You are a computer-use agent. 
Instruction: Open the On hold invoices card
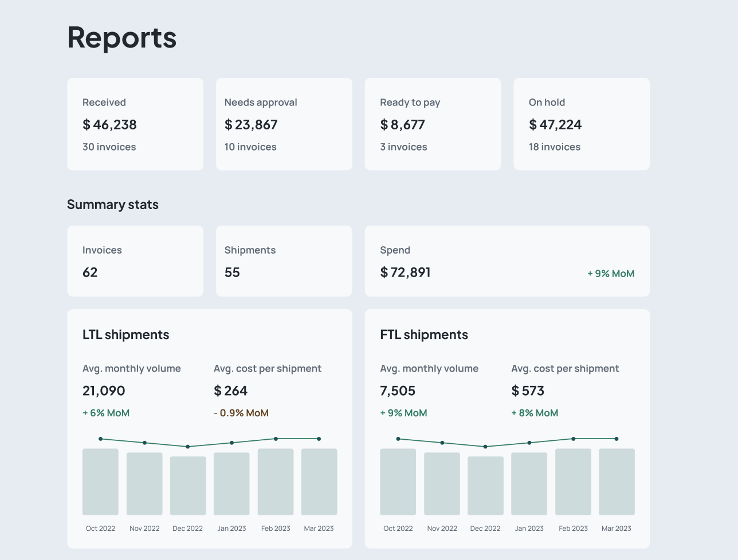[582, 124]
